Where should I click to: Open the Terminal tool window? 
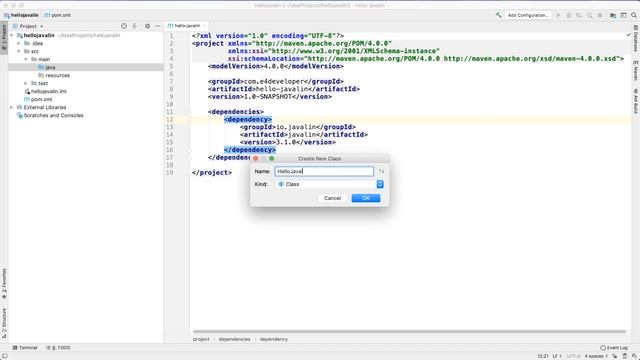click(x=25, y=348)
